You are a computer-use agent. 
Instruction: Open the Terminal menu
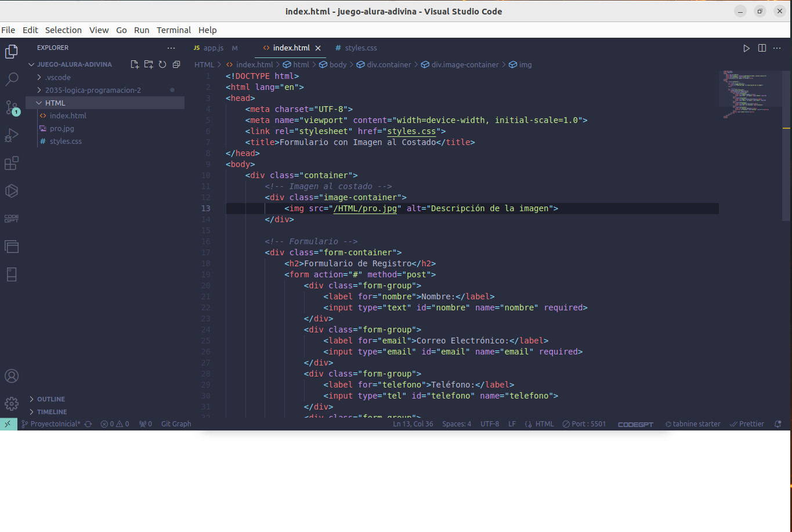(173, 30)
